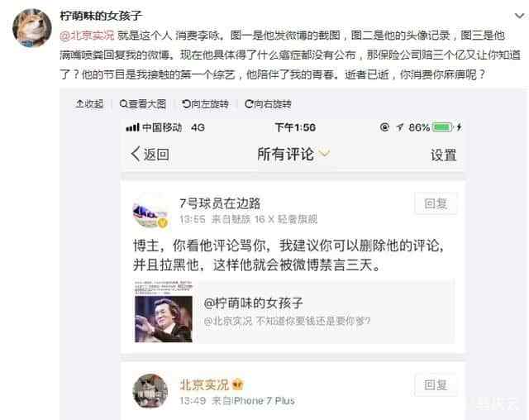This screenshot has width=529, height=420.
Task: Open the post options chevron at top right
Action: pyautogui.click(x=519, y=16)
